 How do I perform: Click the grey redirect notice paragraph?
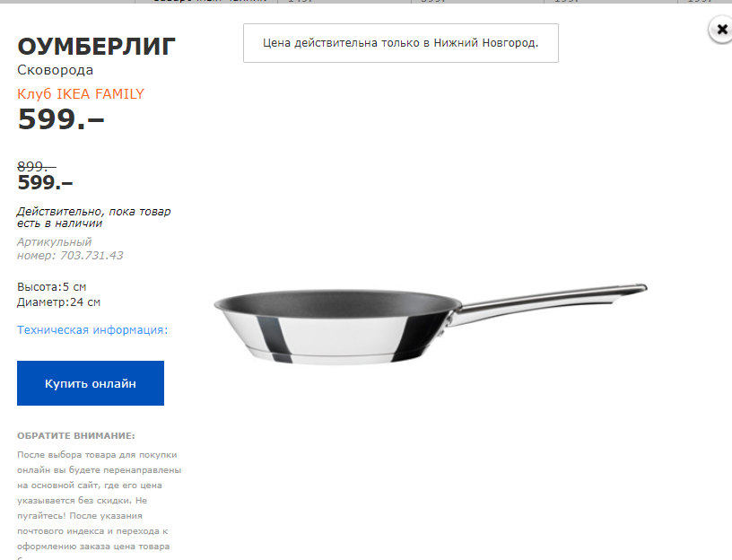(x=99, y=504)
